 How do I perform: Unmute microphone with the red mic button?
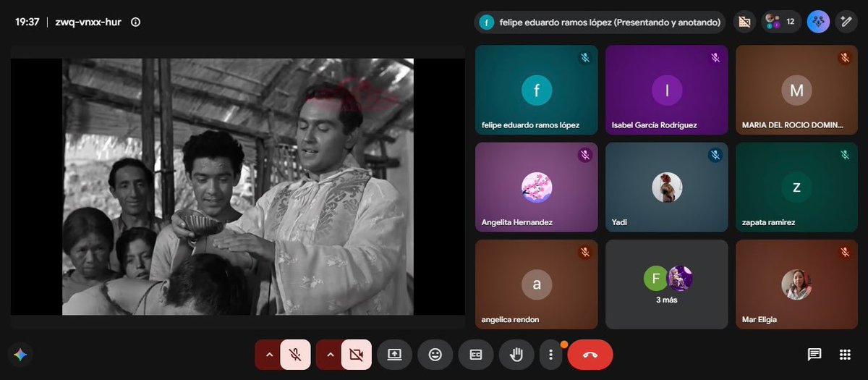295,355
